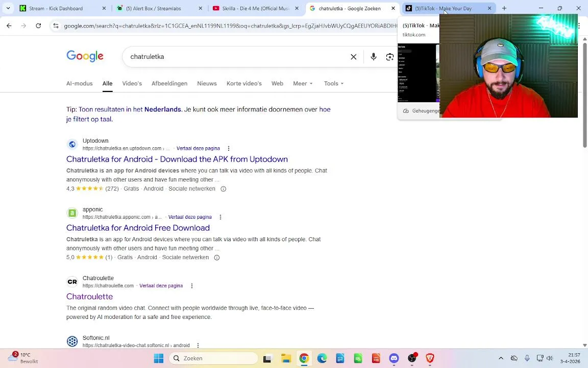Close the Skrilla - Die 4 Me tab
The height and width of the screenshot is (368, 588).
[x=297, y=8]
